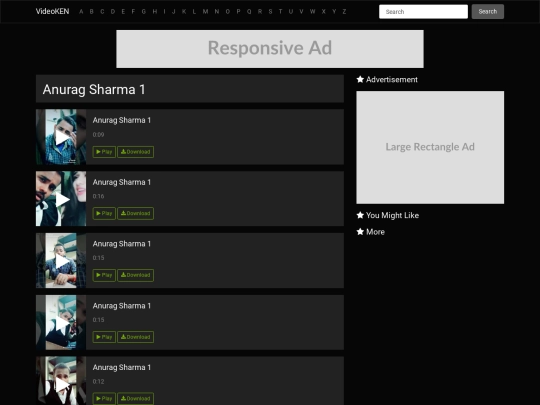
Task: Go to letter J listing
Action: point(174,12)
